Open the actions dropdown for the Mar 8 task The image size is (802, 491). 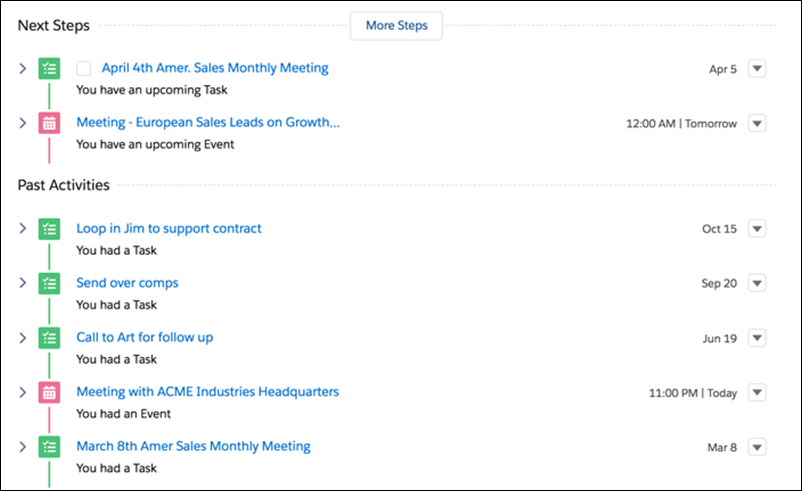(x=757, y=447)
